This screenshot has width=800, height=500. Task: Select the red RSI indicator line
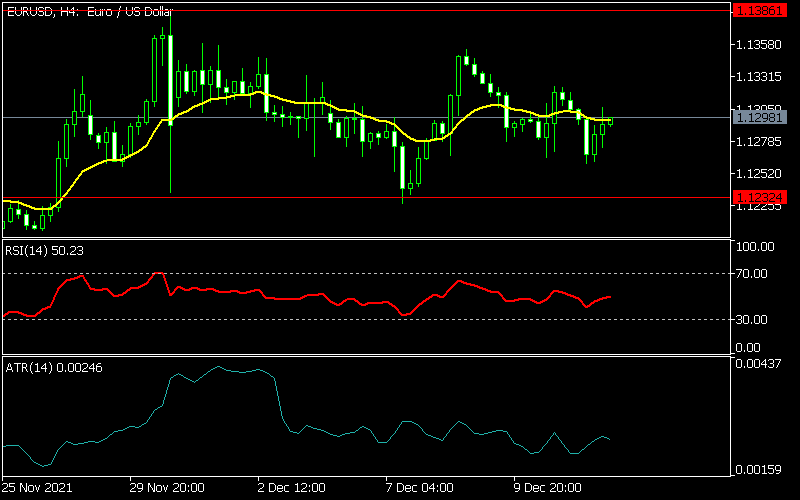(x=306, y=296)
